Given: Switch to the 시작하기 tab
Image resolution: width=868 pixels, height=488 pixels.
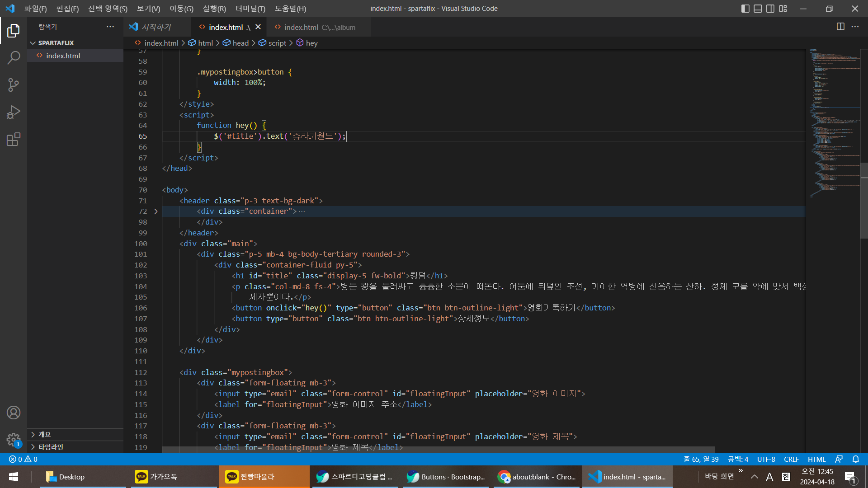Looking at the screenshot, I should (157, 27).
